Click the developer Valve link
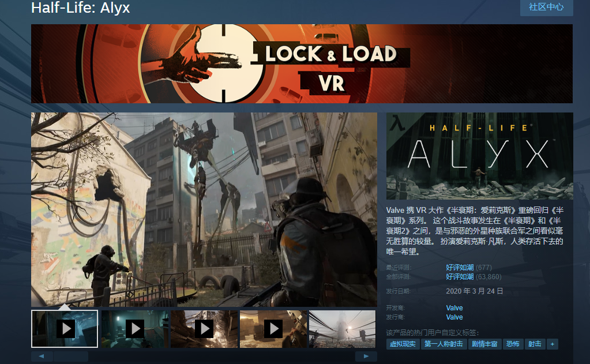The height and width of the screenshot is (364, 590). click(x=454, y=308)
